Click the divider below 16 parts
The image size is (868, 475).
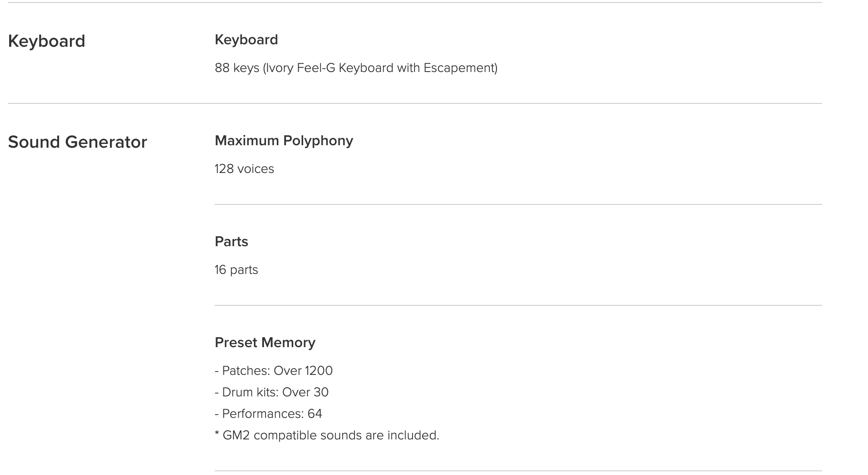[518, 305]
